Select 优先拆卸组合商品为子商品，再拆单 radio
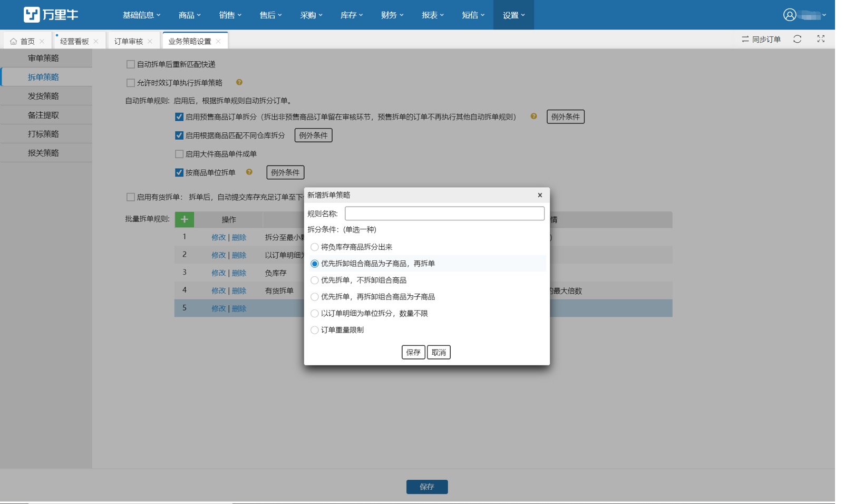 click(x=315, y=264)
